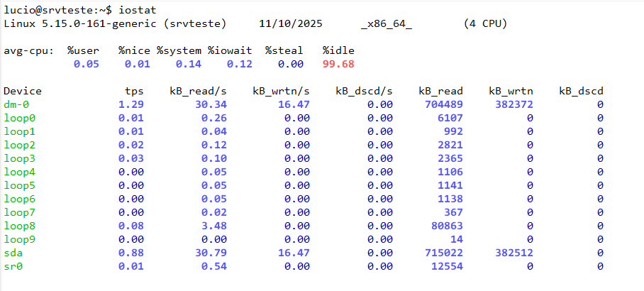
Task: Click the kB_dscd/s column header
Action: [x=364, y=92]
